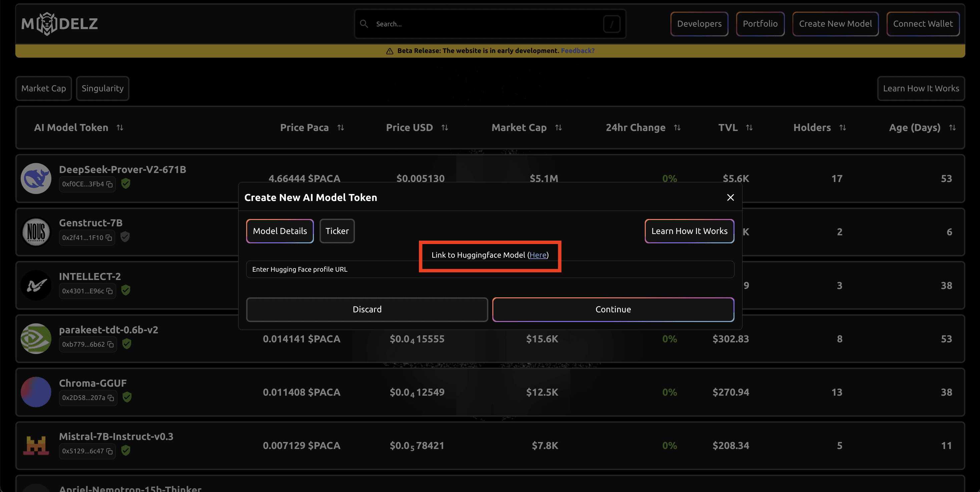The width and height of the screenshot is (980, 492).
Task: Click Discard button in dialog
Action: (367, 309)
